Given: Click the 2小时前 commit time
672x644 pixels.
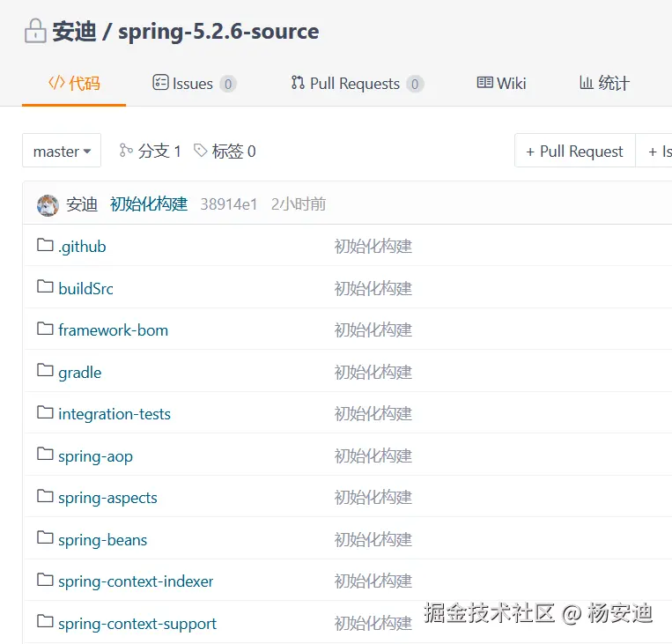Looking at the screenshot, I should click(x=299, y=204).
